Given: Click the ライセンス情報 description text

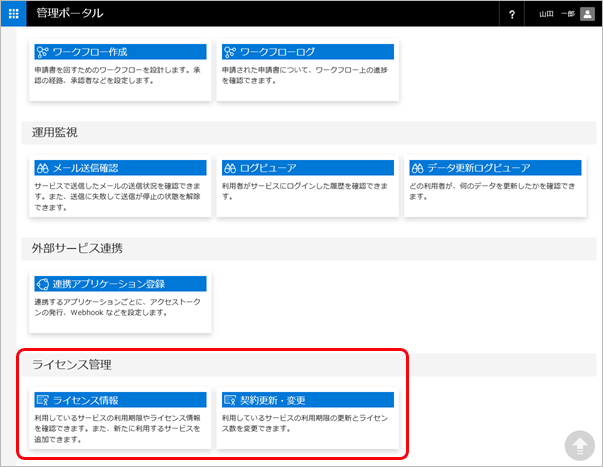Looking at the screenshot, I should tap(117, 429).
